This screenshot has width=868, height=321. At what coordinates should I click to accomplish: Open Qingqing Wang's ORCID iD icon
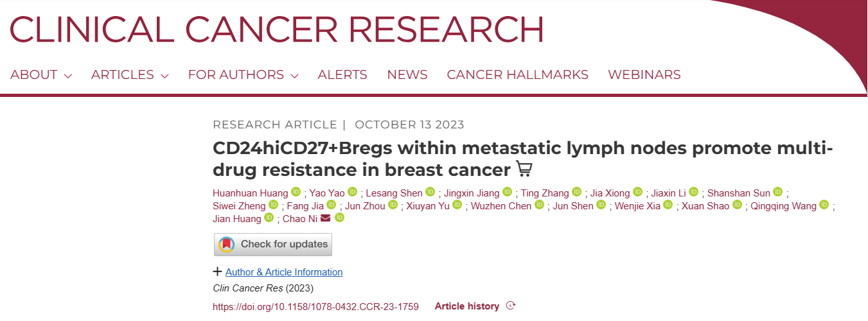click(824, 205)
